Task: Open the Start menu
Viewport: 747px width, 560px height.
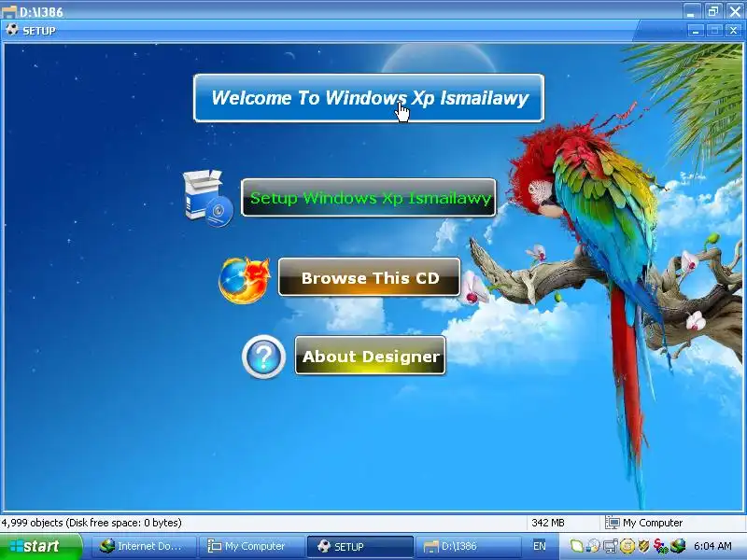Action: click(x=40, y=546)
